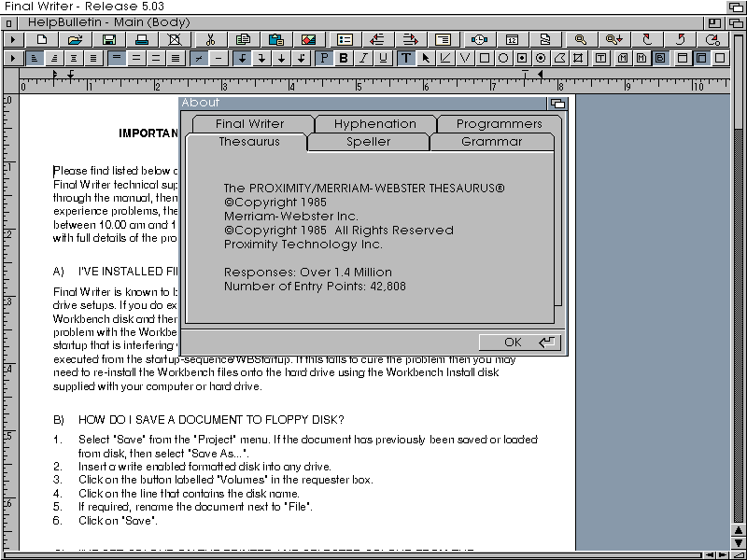747x560 pixels.
Task: Select the crop frame tool
Action: [x=578, y=58]
